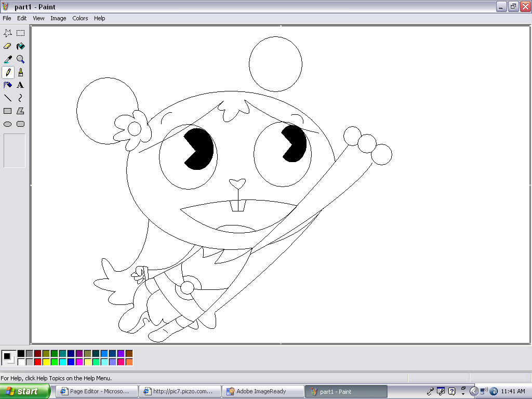Viewport: 532px width, 399px height.
Task: Select the Free-Form Select tool
Action: (8, 33)
